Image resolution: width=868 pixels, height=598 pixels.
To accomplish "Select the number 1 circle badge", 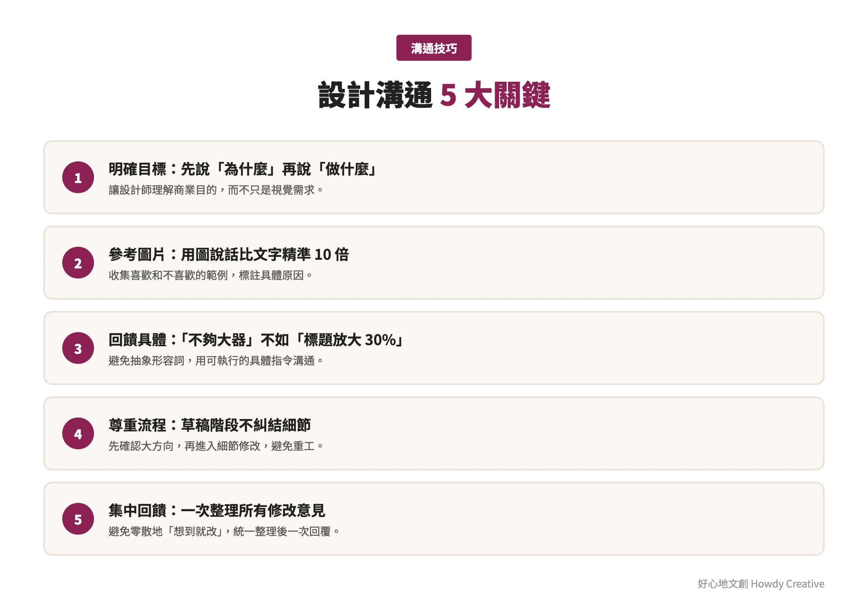I will [78, 178].
